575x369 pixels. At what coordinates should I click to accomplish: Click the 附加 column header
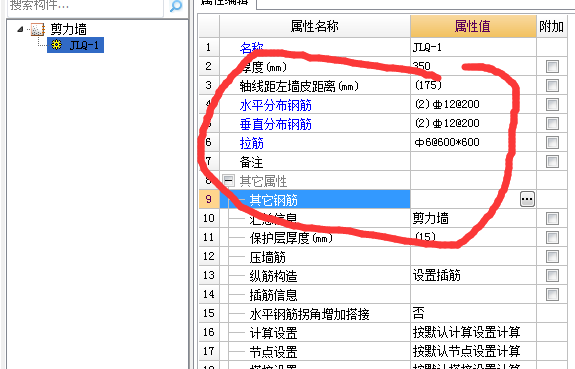pos(552,26)
